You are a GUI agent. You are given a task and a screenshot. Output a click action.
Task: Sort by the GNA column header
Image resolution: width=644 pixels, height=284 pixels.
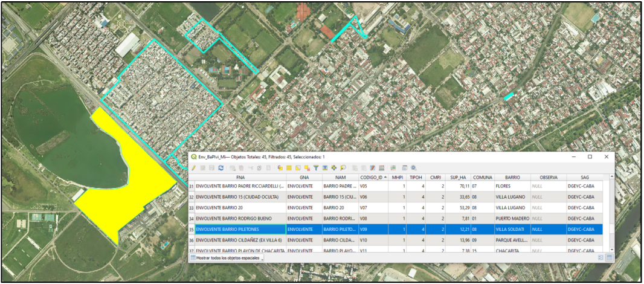[x=304, y=178]
